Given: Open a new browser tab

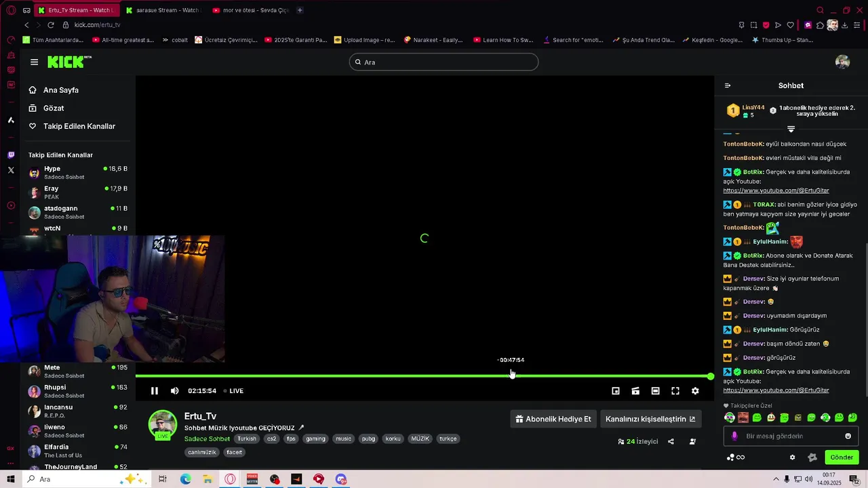Looking at the screenshot, I should pyautogui.click(x=300, y=10).
